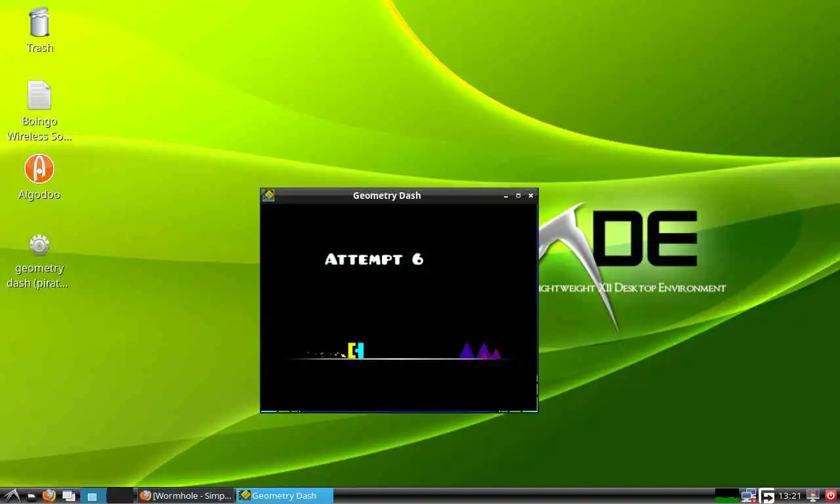840x504 pixels.
Task: Close the Geometry Dash window
Action: point(531,196)
